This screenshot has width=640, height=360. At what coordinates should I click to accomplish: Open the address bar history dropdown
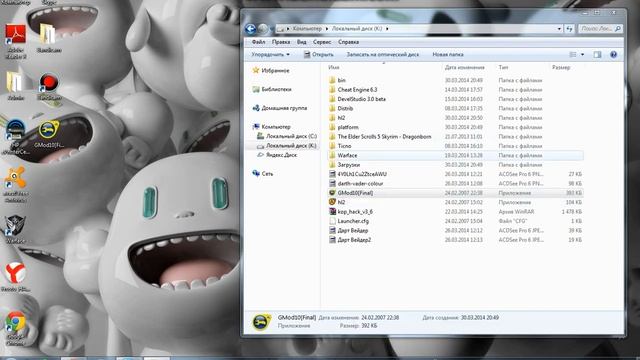tap(559, 29)
